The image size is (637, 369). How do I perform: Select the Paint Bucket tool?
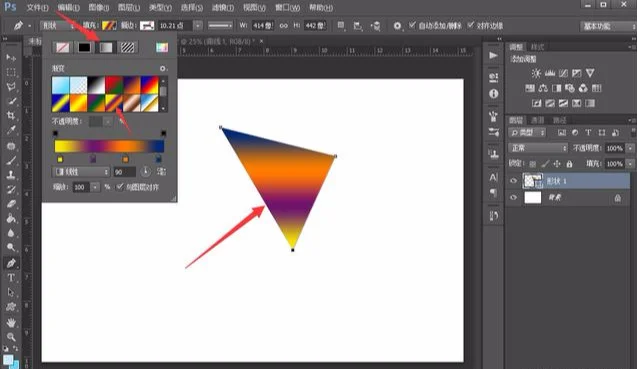pyautogui.click(x=11, y=219)
